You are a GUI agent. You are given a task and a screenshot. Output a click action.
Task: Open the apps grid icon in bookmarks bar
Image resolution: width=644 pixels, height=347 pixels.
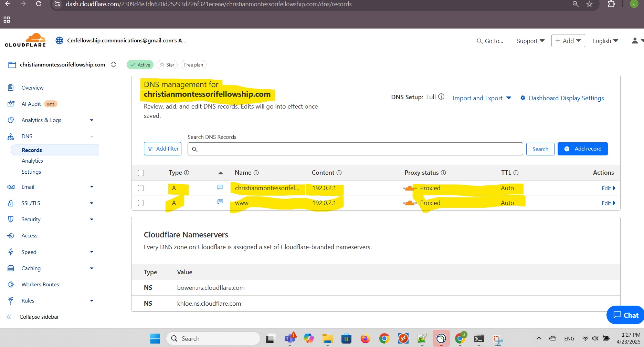point(7,20)
